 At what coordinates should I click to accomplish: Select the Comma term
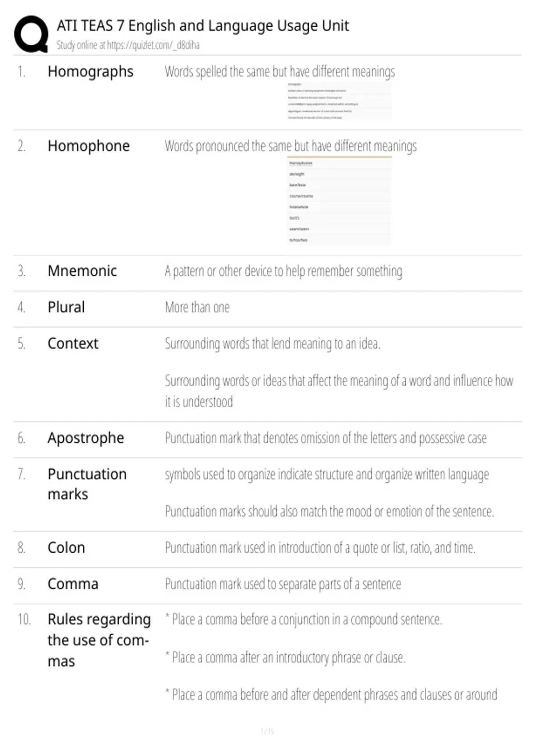pyautogui.click(x=73, y=584)
